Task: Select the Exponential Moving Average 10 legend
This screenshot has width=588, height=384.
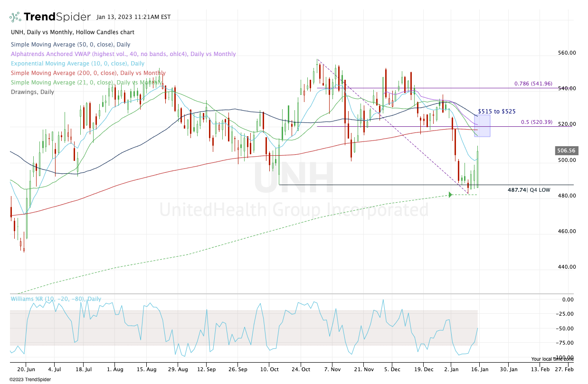Action: coord(77,64)
